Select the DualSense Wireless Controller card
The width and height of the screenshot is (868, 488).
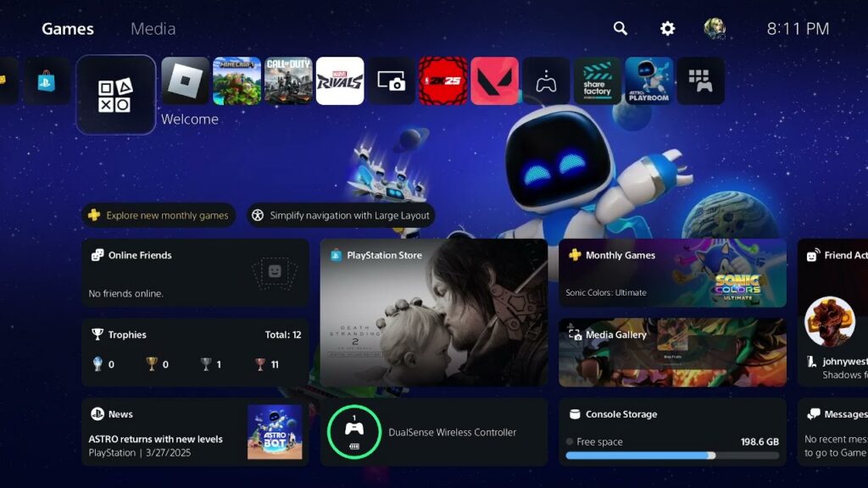coord(434,432)
